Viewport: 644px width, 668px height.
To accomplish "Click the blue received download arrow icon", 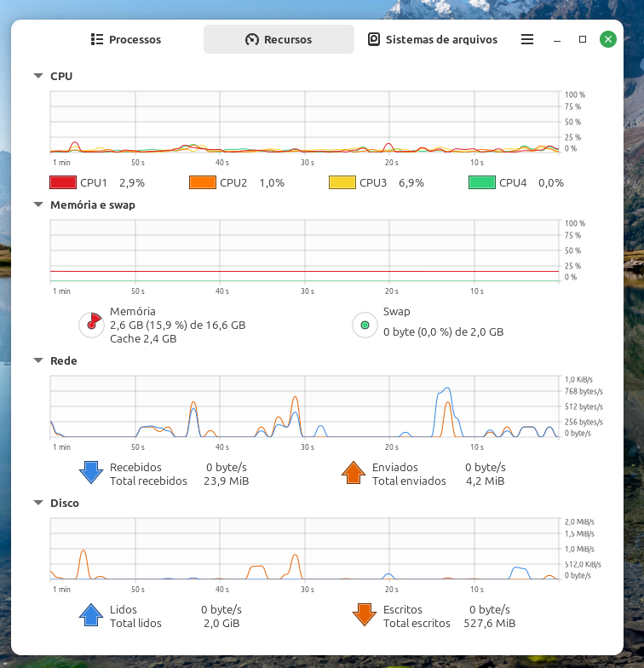I will point(90,473).
